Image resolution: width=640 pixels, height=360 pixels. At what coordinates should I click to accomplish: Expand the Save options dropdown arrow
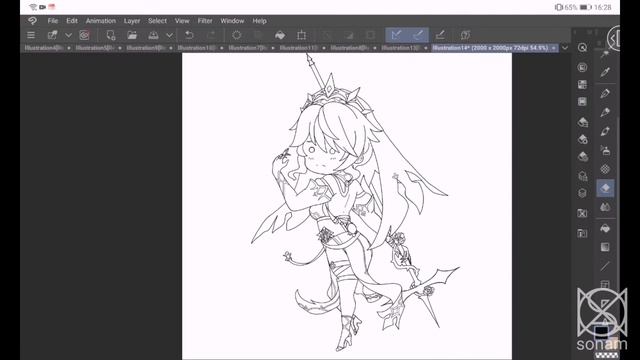point(169,35)
